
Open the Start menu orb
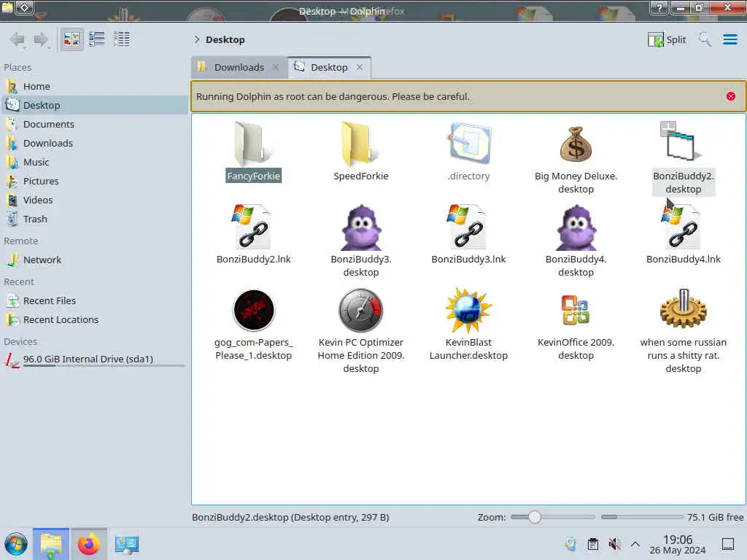16,544
